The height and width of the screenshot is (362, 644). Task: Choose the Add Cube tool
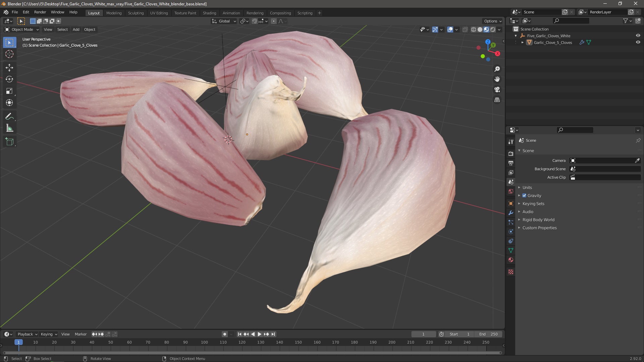[9, 142]
